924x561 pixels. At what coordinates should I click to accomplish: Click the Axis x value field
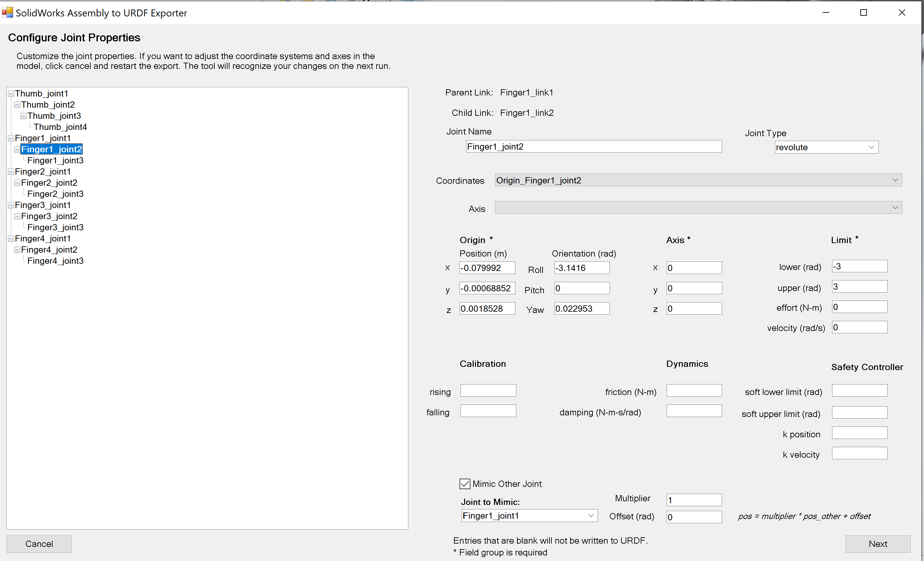click(x=694, y=268)
